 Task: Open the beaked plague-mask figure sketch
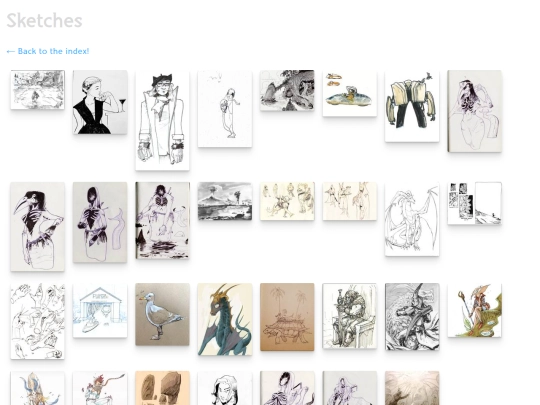pyautogui.click(x=38, y=227)
